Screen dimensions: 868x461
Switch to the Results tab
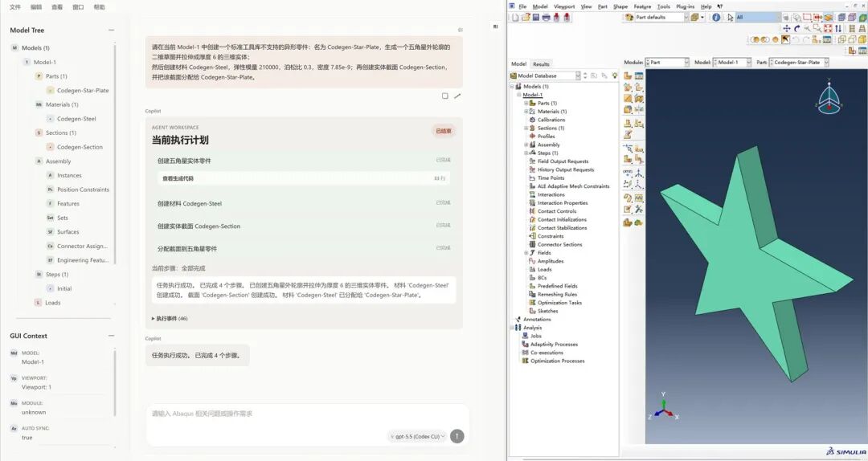pyautogui.click(x=541, y=63)
